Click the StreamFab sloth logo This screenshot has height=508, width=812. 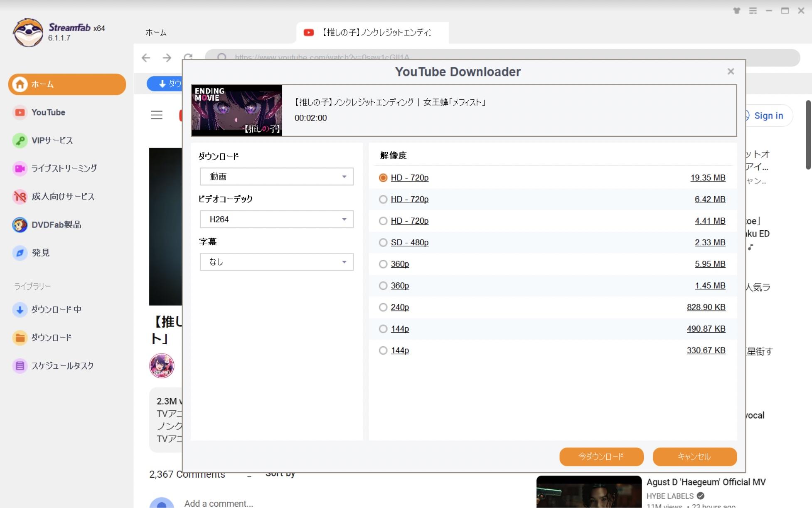click(x=27, y=32)
